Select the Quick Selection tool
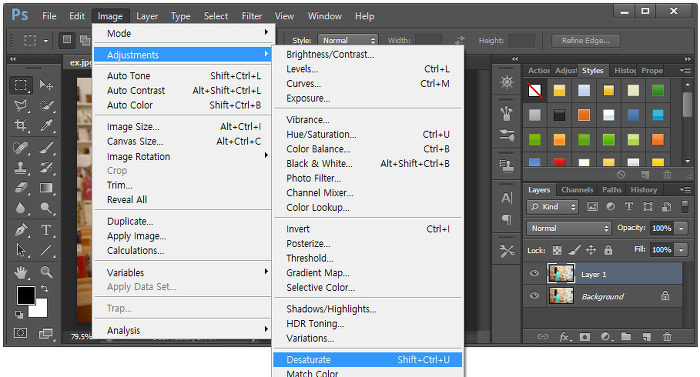 coord(46,106)
